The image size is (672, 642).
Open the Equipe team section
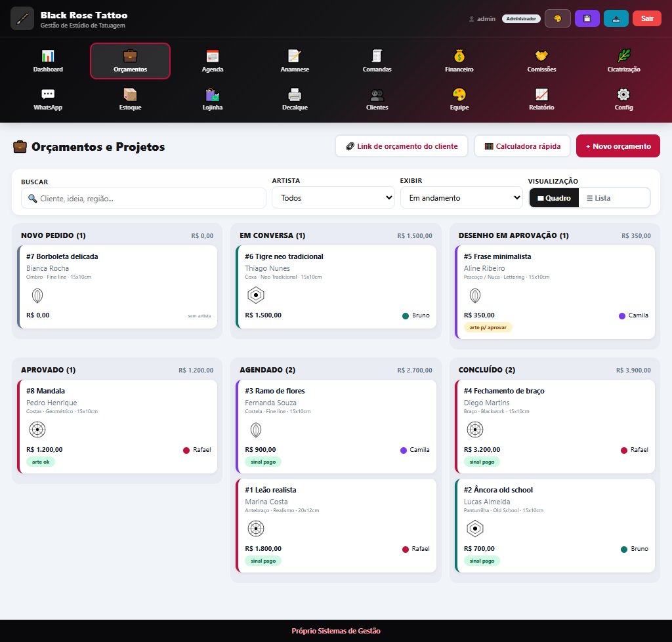tap(459, 99)
